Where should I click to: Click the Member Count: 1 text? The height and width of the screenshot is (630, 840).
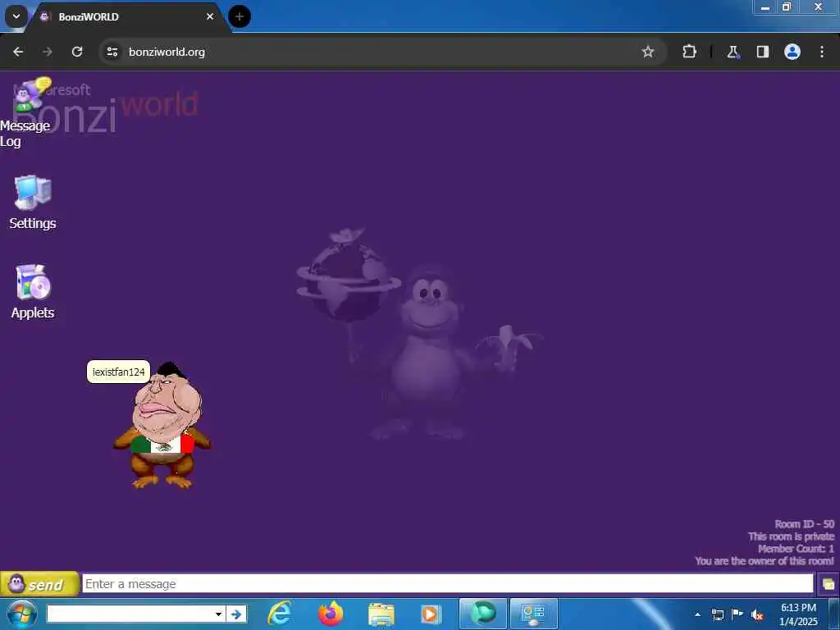tap(796, 549)
